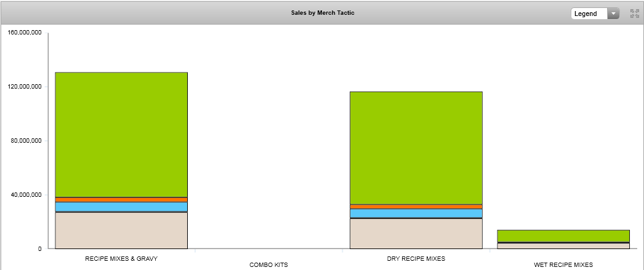
Task: Click beige segment of Dry Recipe Mixes bar
Action: point(416,234)
